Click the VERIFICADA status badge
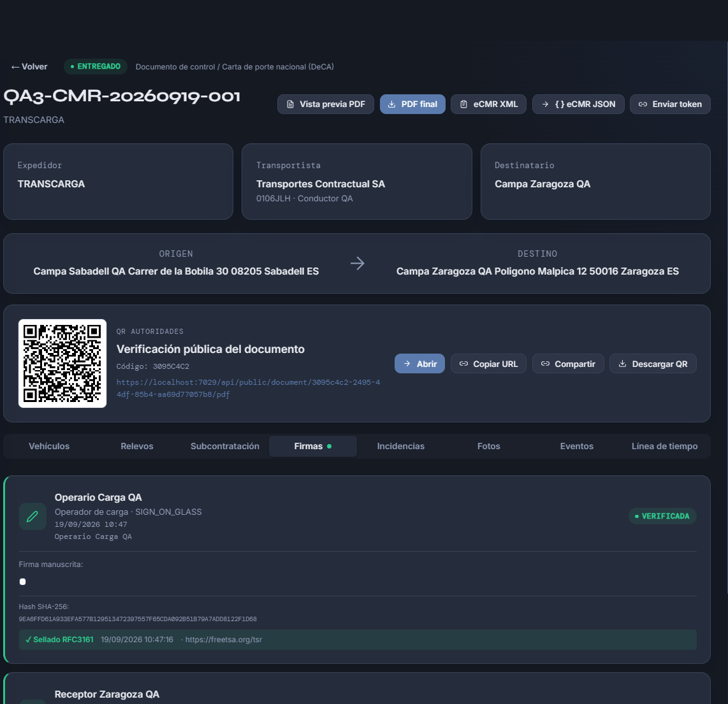The image size is (728, 704). coord(662,516)
